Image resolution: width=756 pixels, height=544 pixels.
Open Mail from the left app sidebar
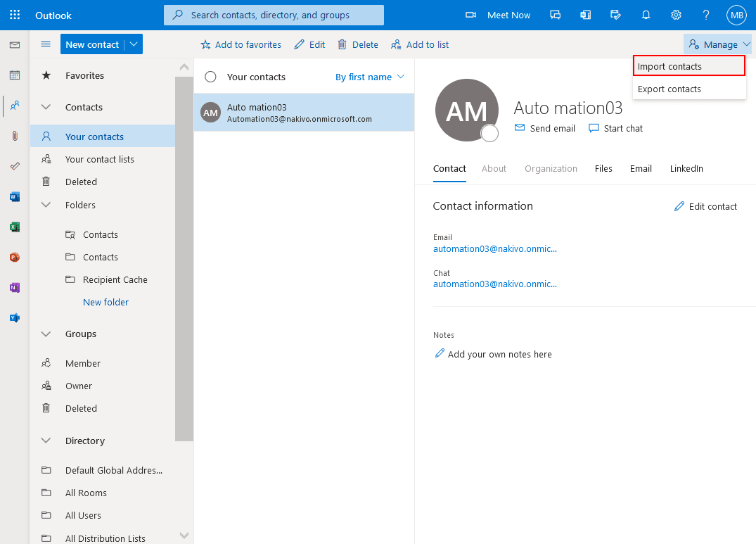(x=14, y=44)
